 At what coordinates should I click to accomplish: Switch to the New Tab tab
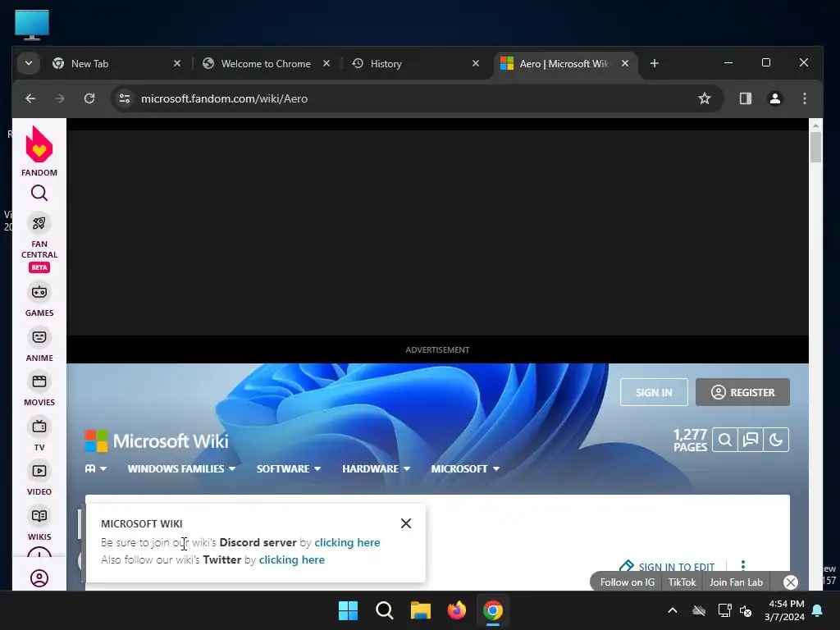(109, 64)
